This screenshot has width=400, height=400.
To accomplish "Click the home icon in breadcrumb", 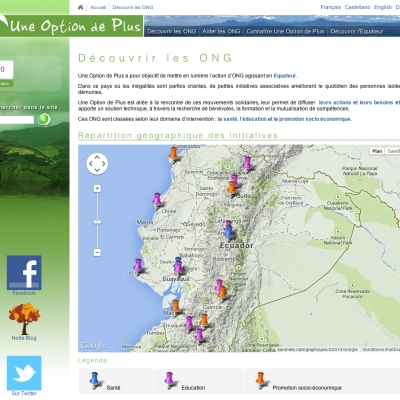I will coord(80,7).
